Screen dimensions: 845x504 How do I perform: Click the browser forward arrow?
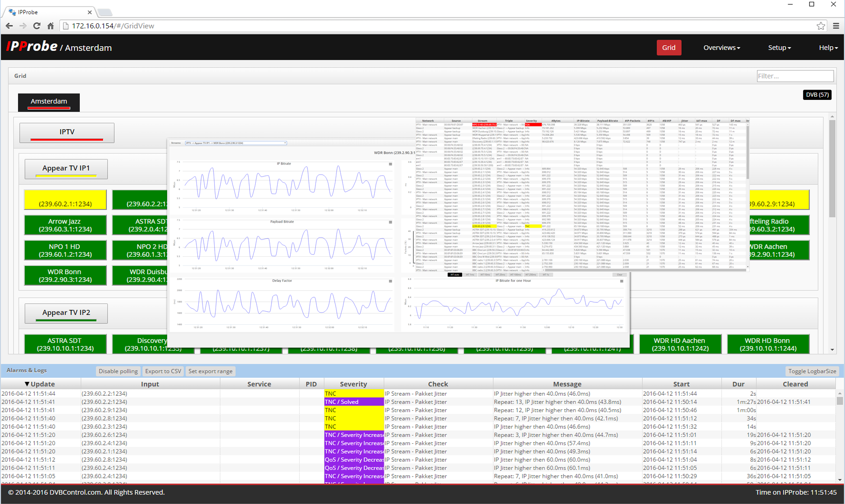click(x=23, y=26)
